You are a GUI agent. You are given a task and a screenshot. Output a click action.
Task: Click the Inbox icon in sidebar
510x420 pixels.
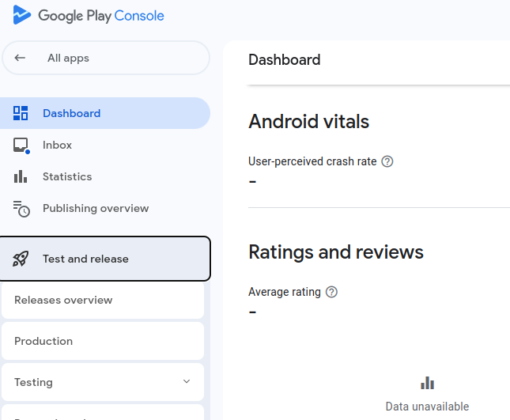coord(21,145)
